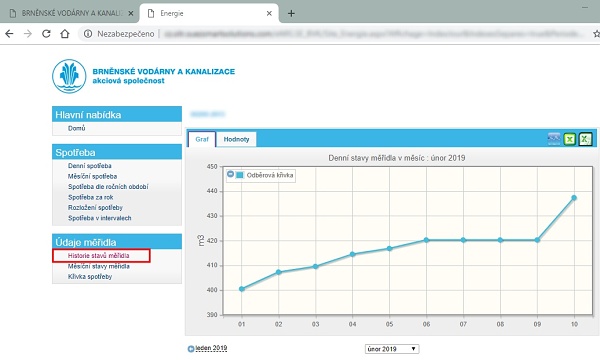This screenshot has height=360, width=600.
Task: Click the data point for day 06
Action: (x=426, y=240)
